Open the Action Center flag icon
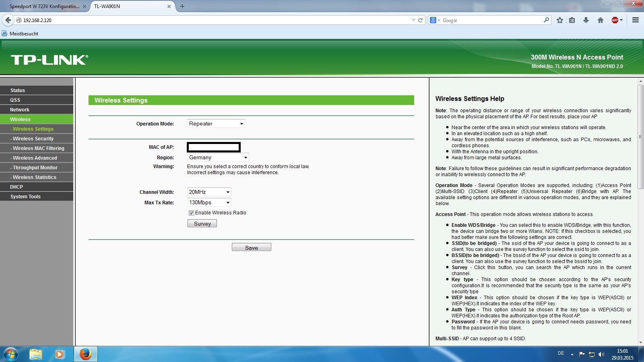Screen dimensions: 644x362 click(x=582, y=354)
